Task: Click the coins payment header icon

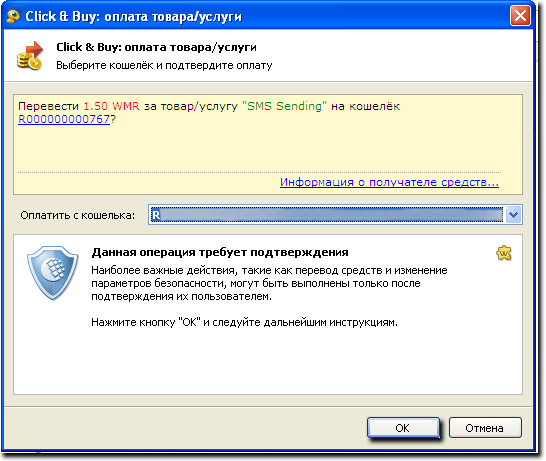Action: coord(30,56)
